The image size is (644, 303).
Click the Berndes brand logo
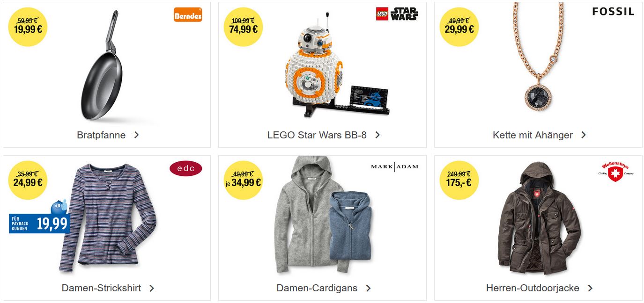point(188,14)
